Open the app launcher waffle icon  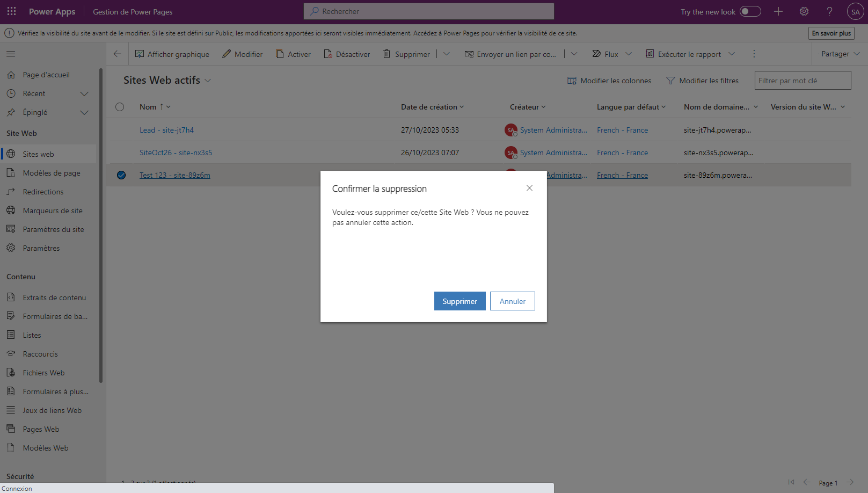click(11, 11)
